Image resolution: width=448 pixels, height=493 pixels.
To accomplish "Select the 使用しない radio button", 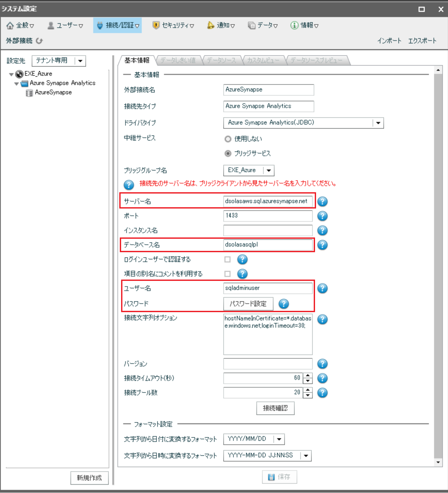I will 228,139.
